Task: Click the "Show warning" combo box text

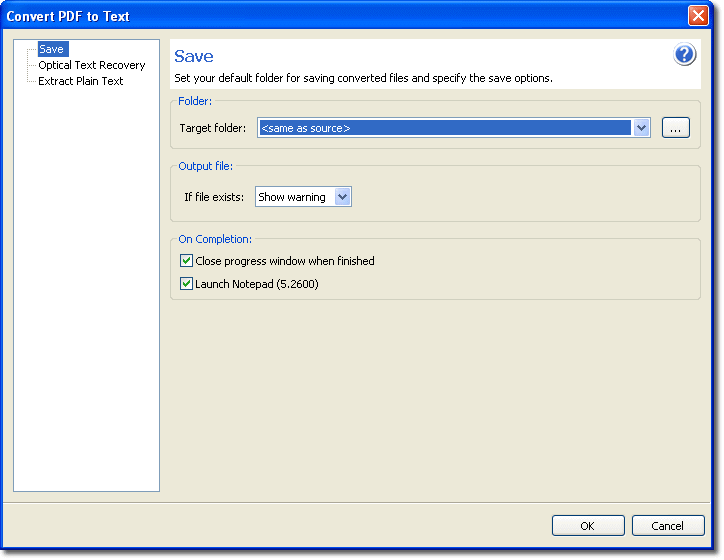Action: pyautogui.click(x=293, y=197)
